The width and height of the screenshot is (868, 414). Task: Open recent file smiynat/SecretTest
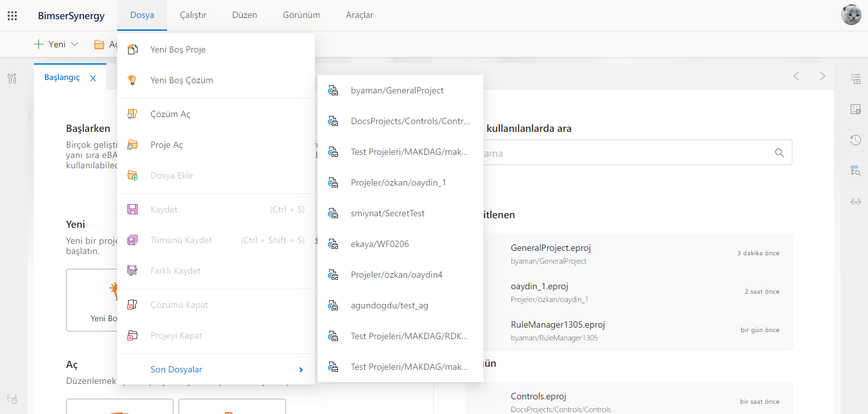387,214
